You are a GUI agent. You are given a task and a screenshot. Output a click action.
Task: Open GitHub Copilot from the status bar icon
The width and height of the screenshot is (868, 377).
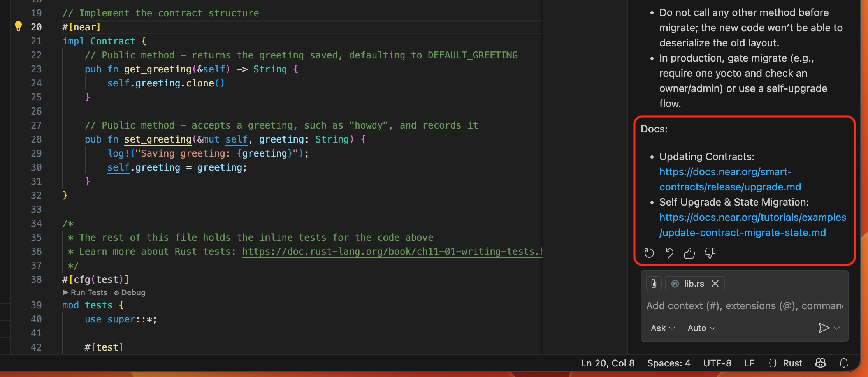[x=820, y=363]
